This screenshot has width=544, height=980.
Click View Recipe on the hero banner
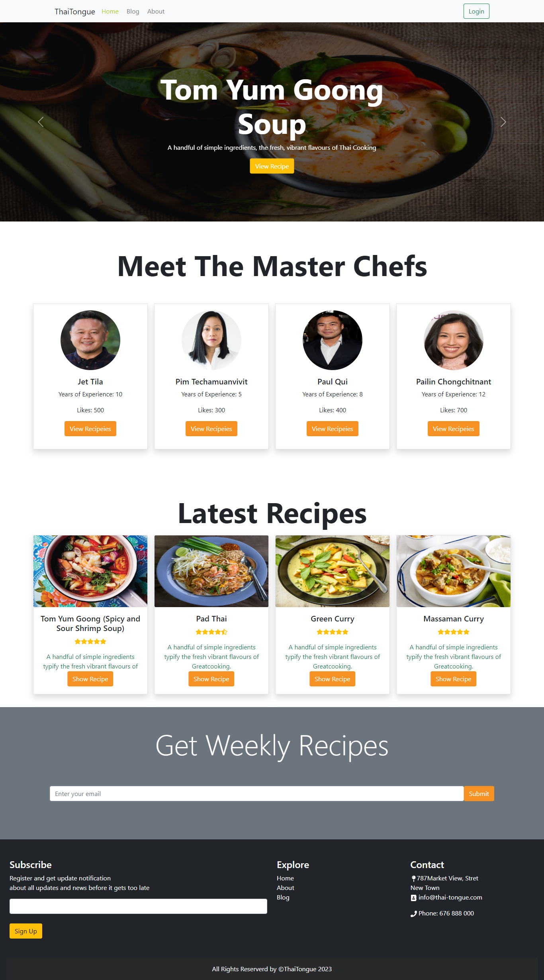(x=272, y=166)
